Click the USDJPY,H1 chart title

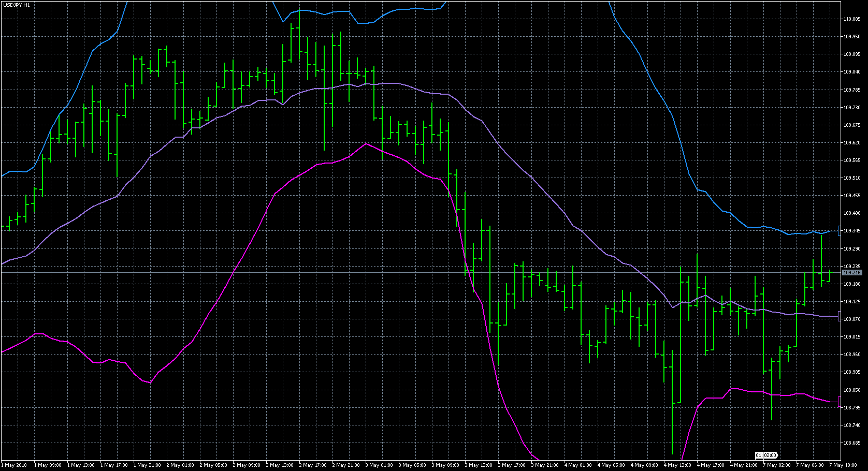pyautogui.click(x=17, y=5)
